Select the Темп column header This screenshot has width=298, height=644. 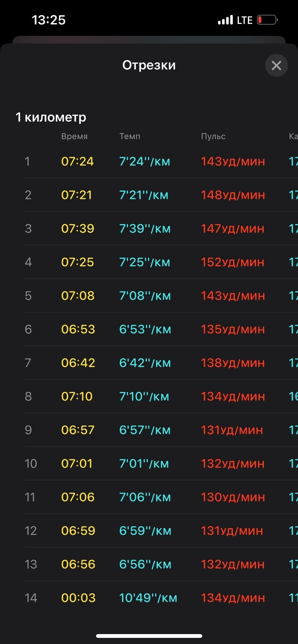130,137
